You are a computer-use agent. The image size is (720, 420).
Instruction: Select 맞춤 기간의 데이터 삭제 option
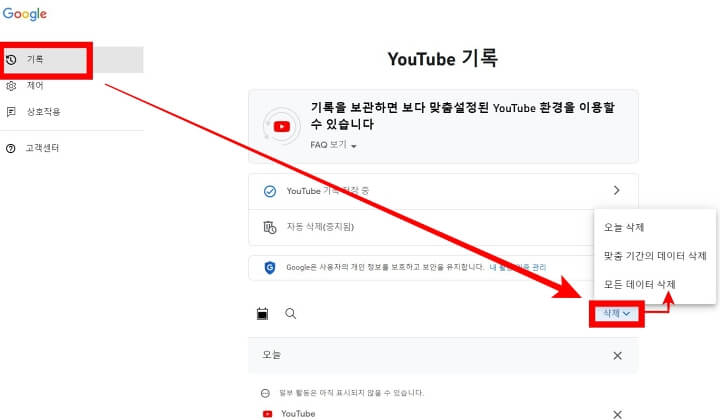tap(655, 256)
